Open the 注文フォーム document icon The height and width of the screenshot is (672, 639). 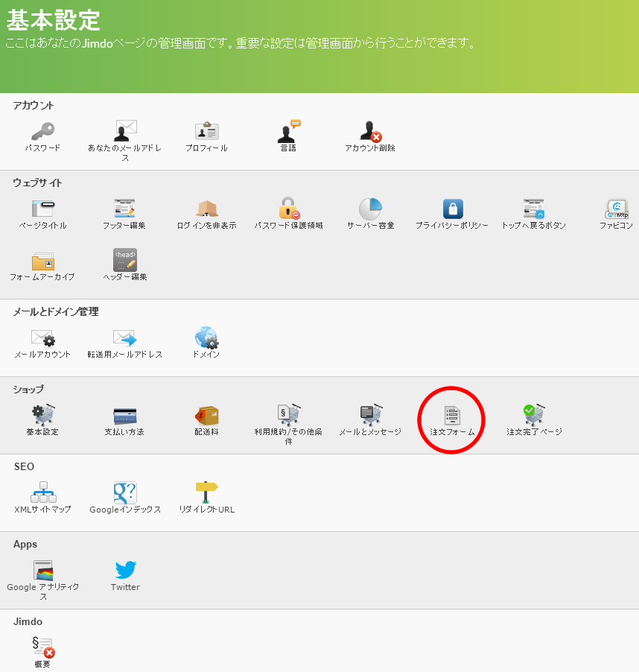tap(452, 415)
